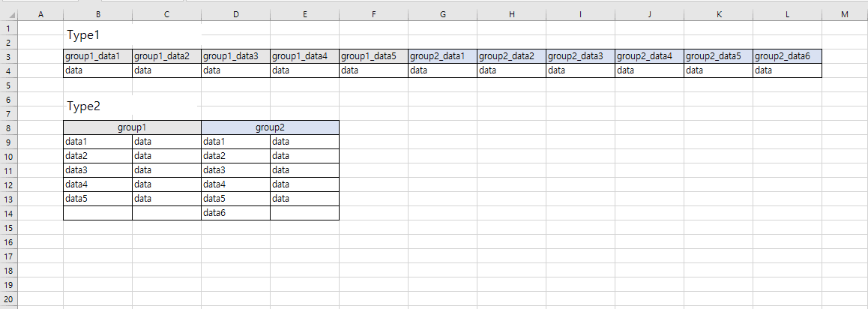This screenshot has width=868, height=309.
Task: Select the group1_data5 header cell
Action: [x=374, y=56]
